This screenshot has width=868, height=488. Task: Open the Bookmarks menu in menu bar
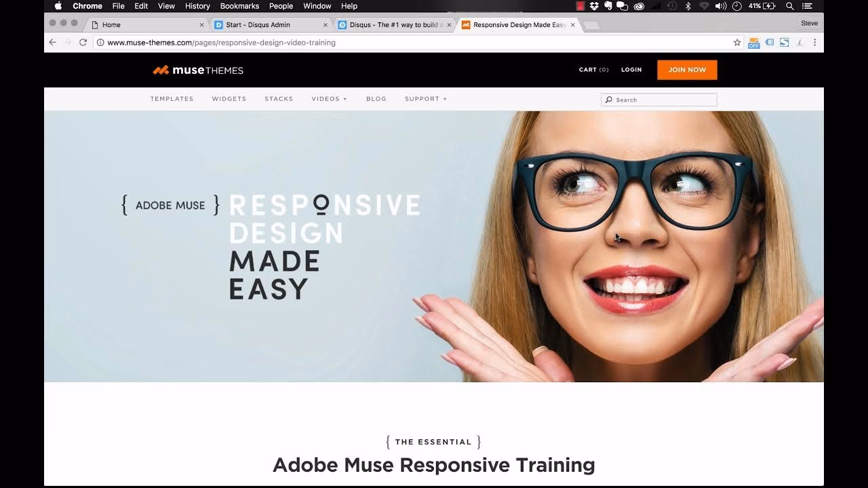tap(239, 6)
